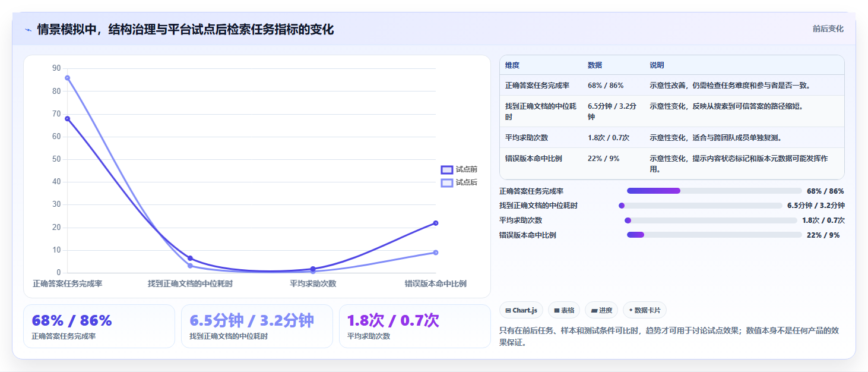Click the 正确答案任务完成率 progress bar

tap(714, 191)
